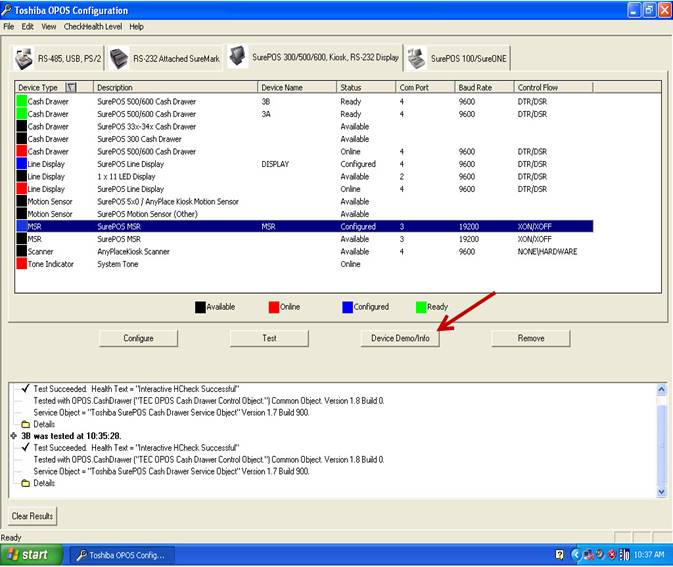Image resolution: width=673 pixels, height=567 pixels.
Task: Open the View menu
Action: tap(48, 27)
